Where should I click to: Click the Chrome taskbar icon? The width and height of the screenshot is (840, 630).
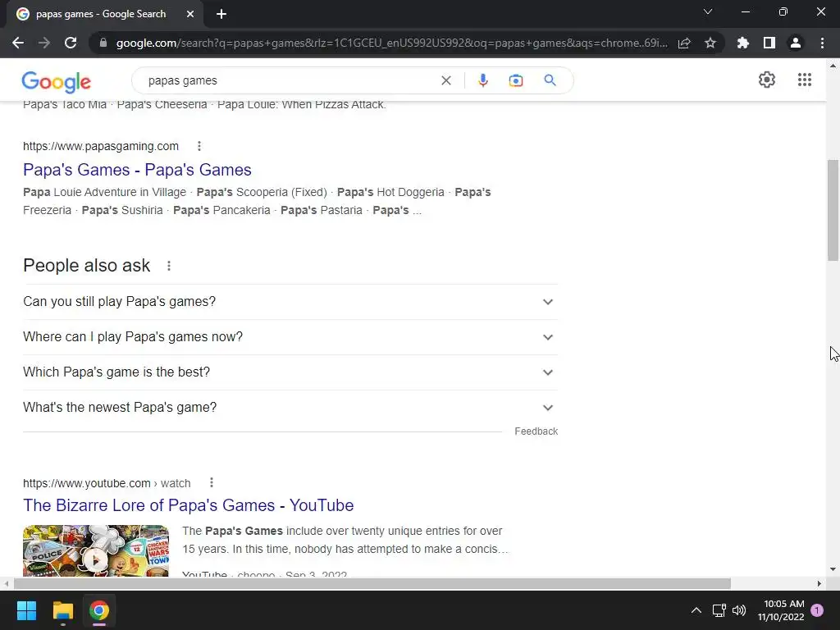point(99,610)
